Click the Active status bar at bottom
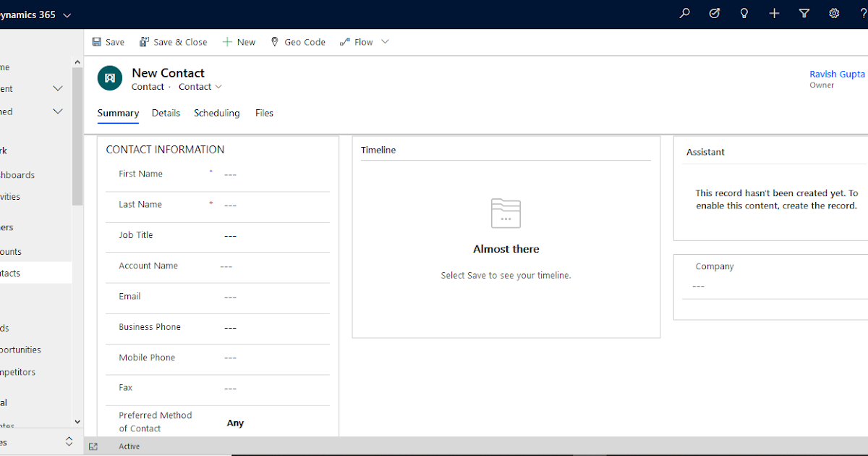The width and height of the screenshot is (868, 456). click(129, 446)
